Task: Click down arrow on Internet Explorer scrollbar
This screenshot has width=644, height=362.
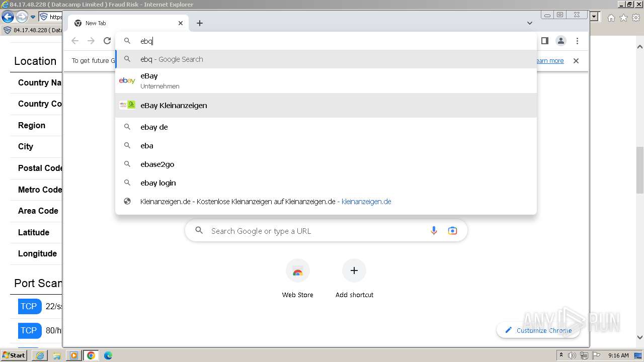Action: [x=640, y=338]
